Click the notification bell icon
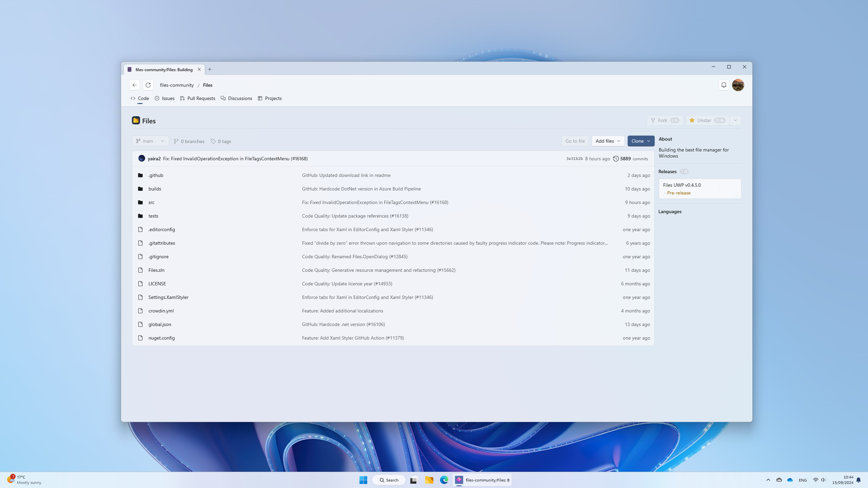The height and width of the screenshot is (488, 868). pyautogui.click(x=724, y=84)
